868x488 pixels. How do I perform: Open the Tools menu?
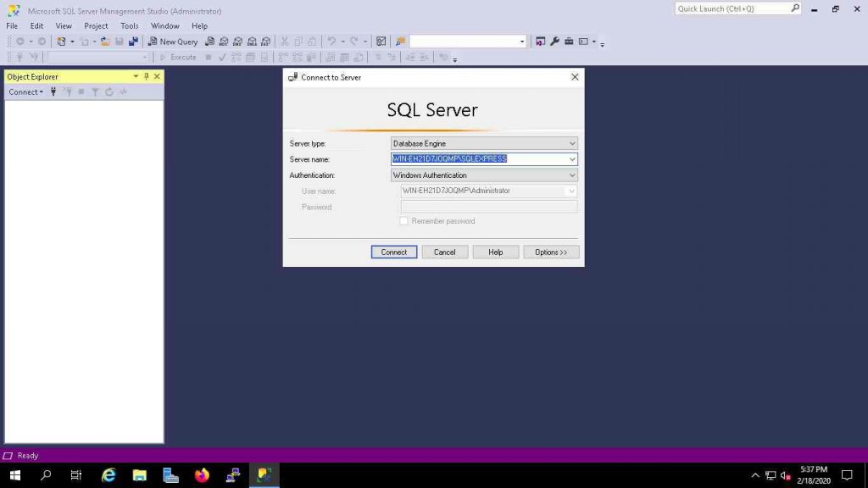point(129,25)
